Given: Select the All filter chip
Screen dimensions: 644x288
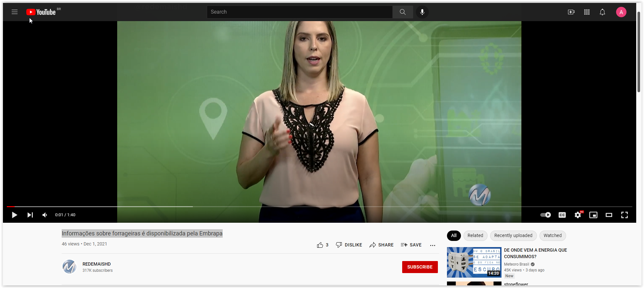Looking at the screenshot, I should click(454, 235).
